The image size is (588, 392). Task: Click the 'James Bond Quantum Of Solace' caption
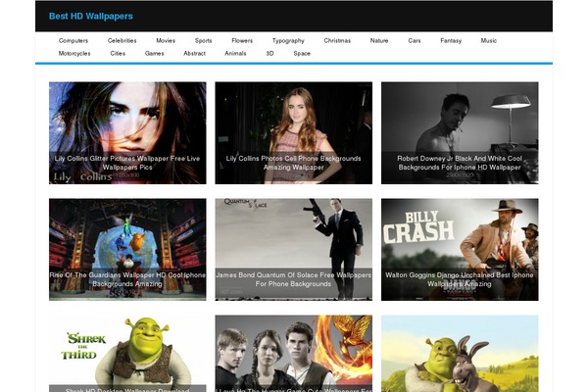[x=294, y=279]
